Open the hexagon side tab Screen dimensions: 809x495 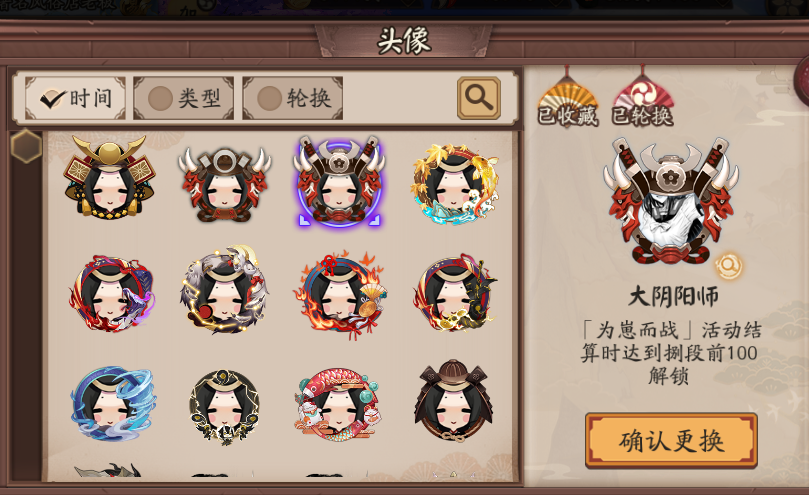coord(26,146)
